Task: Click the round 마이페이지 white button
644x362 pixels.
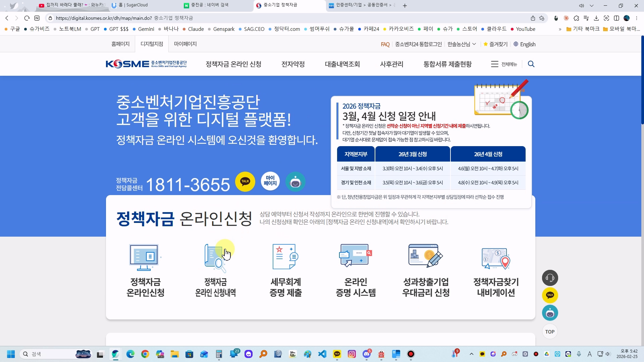Action: click(270, 181)
